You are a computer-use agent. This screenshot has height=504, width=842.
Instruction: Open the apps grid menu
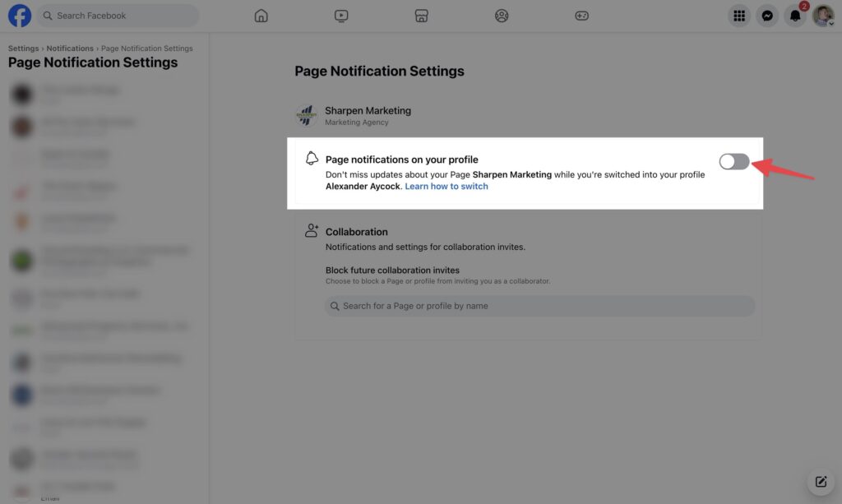click(739, 16)
